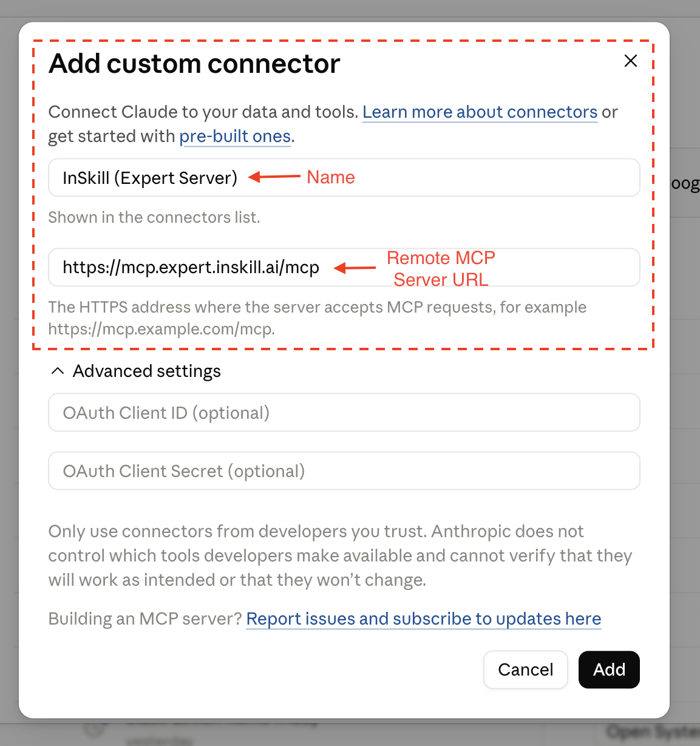Screen dimensions: 700x746
Task: Select the OAuth Client ID field
Action: point(344,413)
